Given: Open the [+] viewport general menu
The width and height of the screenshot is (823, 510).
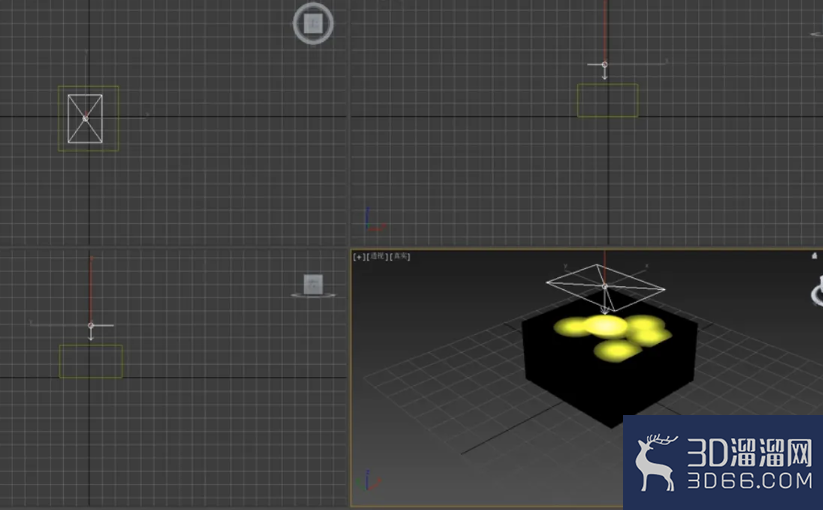Looking at the screenshot, I should coord(358,257).
